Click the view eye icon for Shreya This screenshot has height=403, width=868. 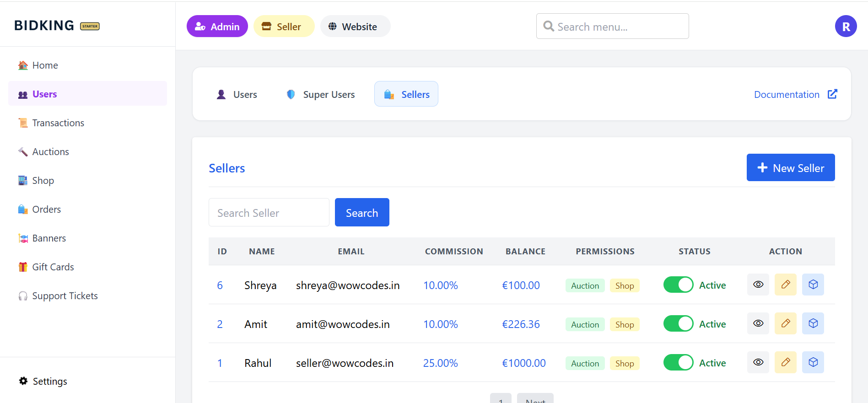758,285
